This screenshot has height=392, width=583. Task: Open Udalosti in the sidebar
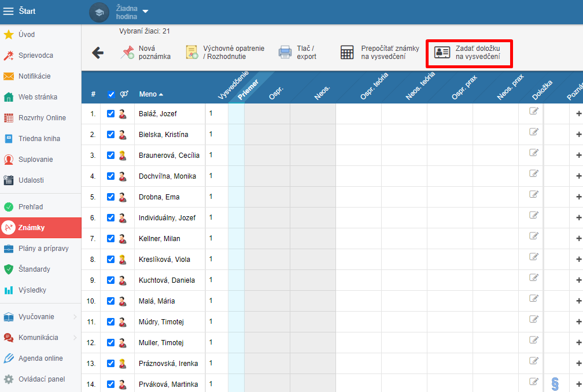(x=40, y=180)
